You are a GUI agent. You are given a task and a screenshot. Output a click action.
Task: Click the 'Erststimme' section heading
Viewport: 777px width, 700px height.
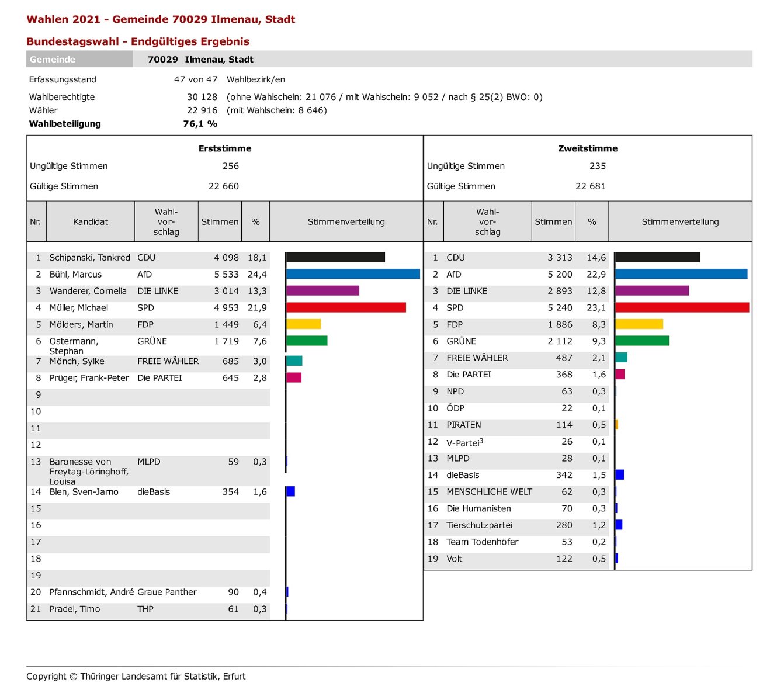pyautogui.click(x=225, y=148)
